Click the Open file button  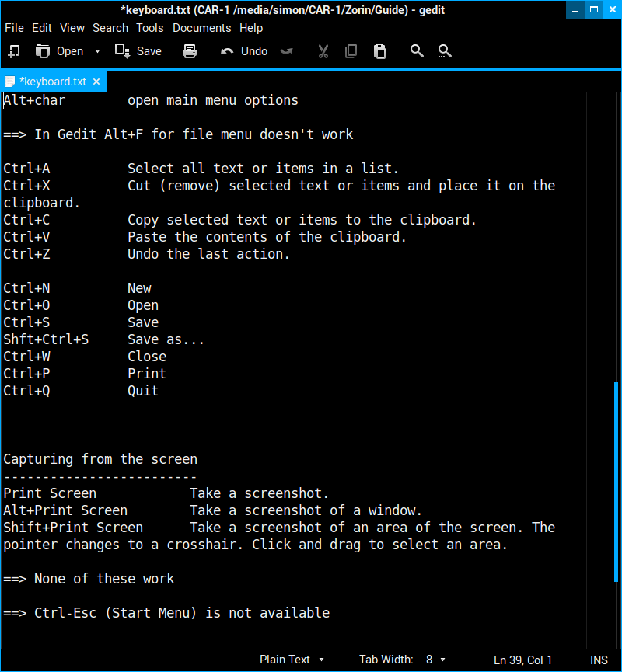pyautogui.click(x=60, y=51)
